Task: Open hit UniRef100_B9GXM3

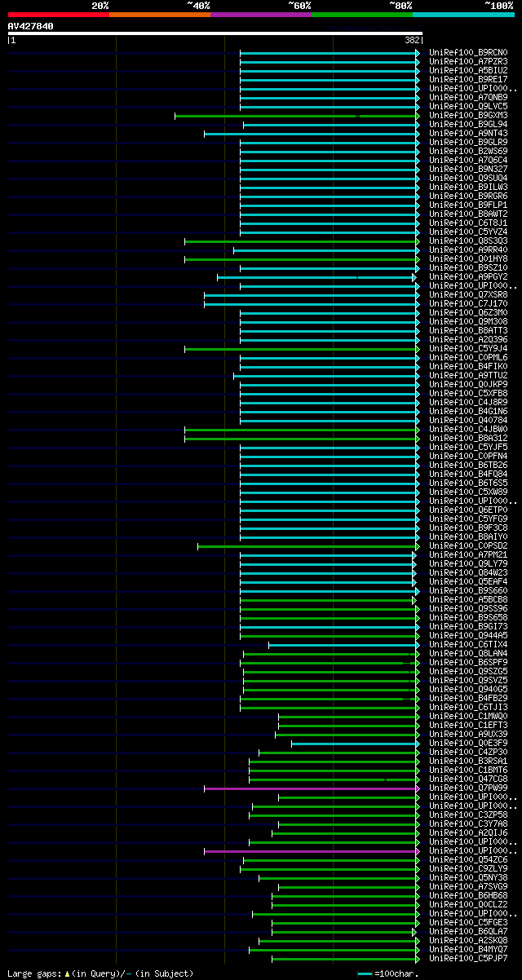Action: point(469,116)
